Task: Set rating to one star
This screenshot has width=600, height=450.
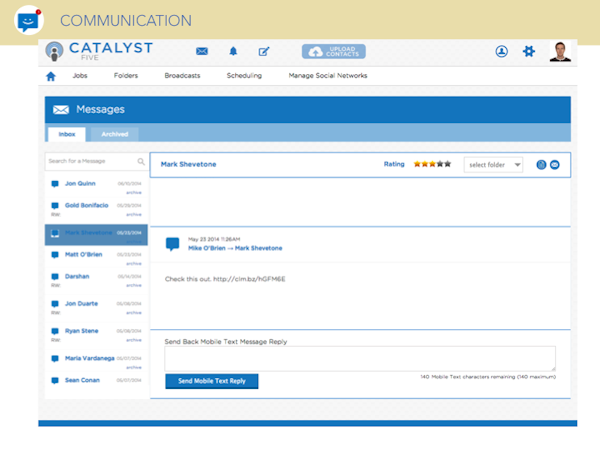Action: click(417, 164)
